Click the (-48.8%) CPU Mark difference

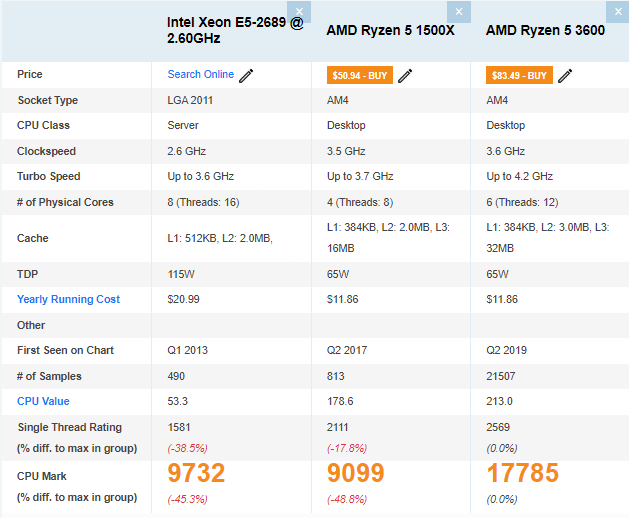coord(347,500)
